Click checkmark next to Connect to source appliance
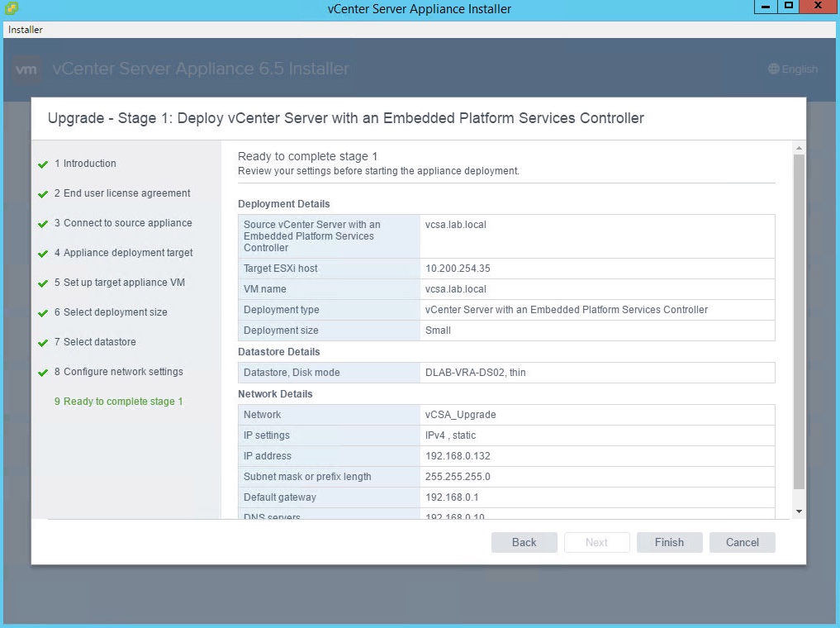The width and height of the screenshot is (840, 628). click(x=43, y=224)
